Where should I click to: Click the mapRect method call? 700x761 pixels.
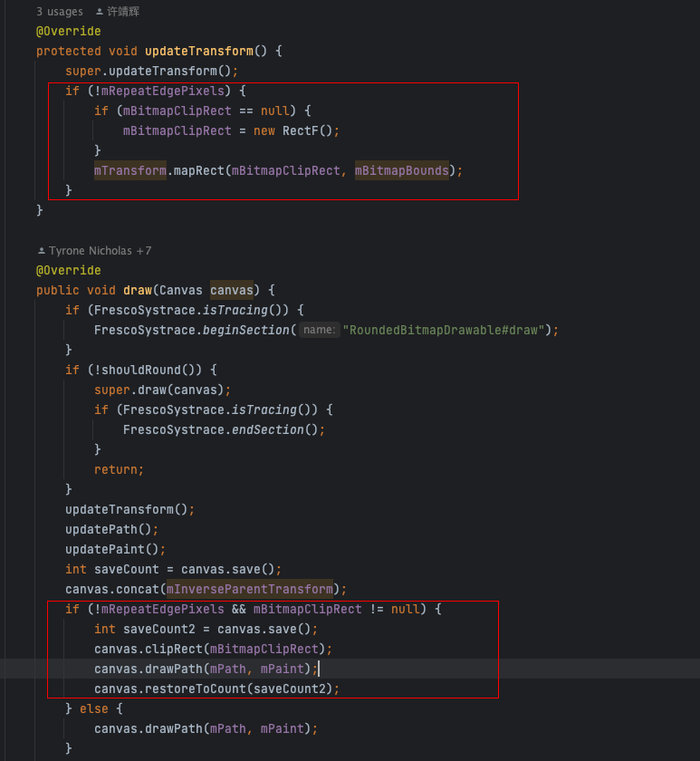pos(199,171)
